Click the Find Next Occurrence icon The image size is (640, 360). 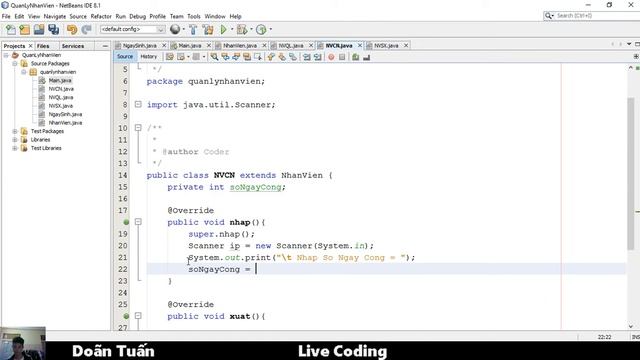coord(236,57)
